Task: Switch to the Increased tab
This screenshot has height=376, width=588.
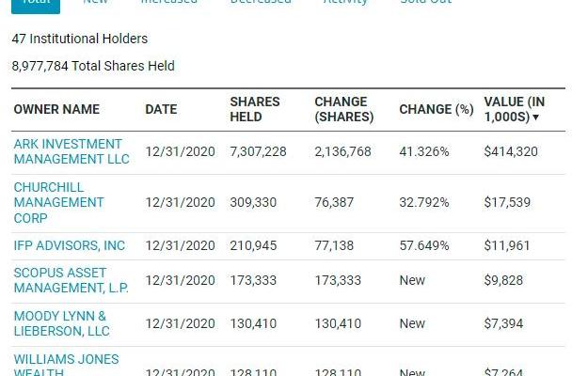Action: pyautogui.click(x=168, y=3)
